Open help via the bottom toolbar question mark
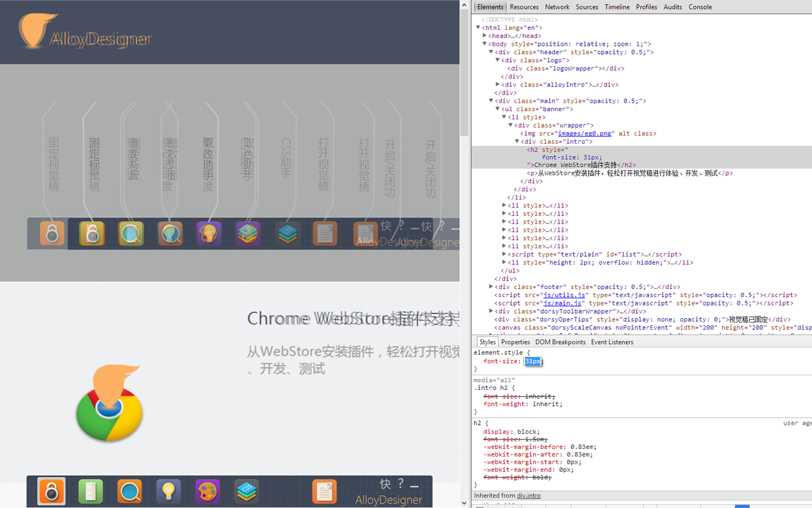812x508 pixels. coord(401,484)
